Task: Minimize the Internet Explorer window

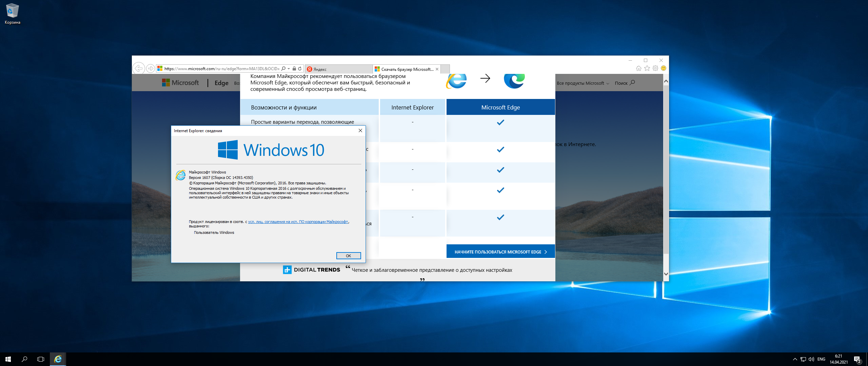Action: pyautogui.click(x=630, y=60)
